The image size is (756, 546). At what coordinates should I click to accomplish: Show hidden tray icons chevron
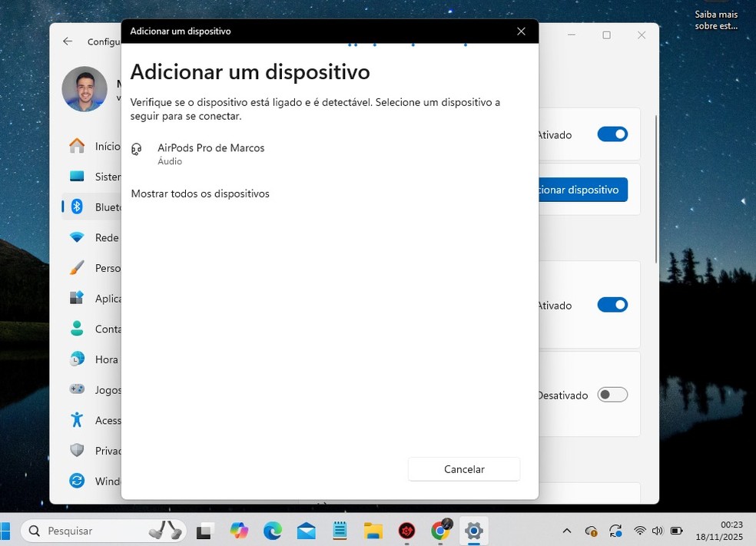coord(567,531)
